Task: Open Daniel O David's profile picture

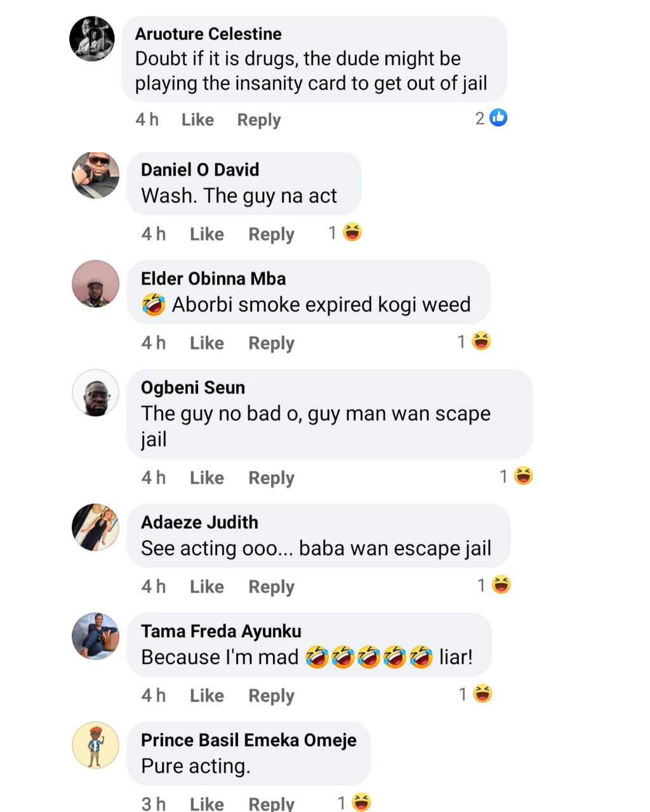Action: pyautogui.click(x=96, y=175)
